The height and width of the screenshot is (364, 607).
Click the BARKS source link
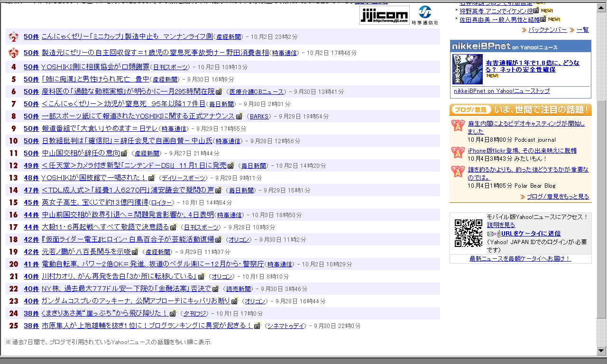click(x=259, y=117)
